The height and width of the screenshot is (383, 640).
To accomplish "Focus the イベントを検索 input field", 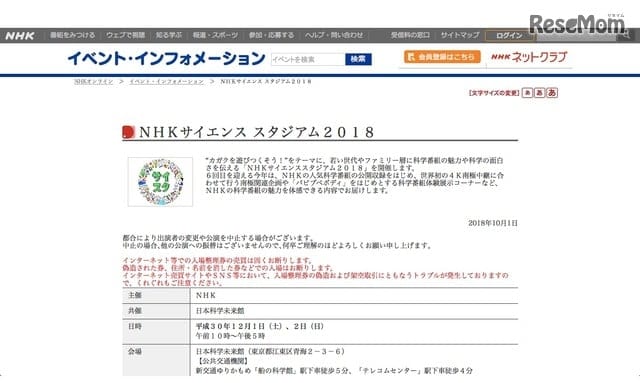I will 308,59.
